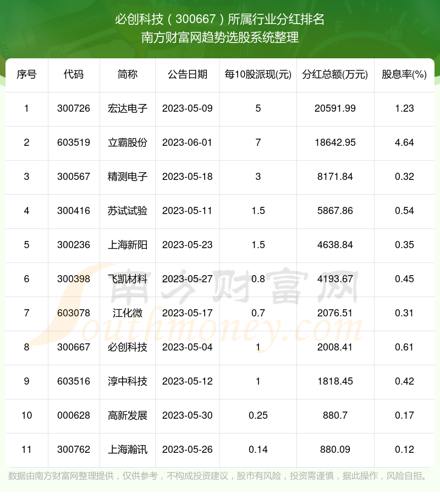Viewport: 440px width, 504px height.
Task: Click date 2023-05-17
Action: point(188,313)
